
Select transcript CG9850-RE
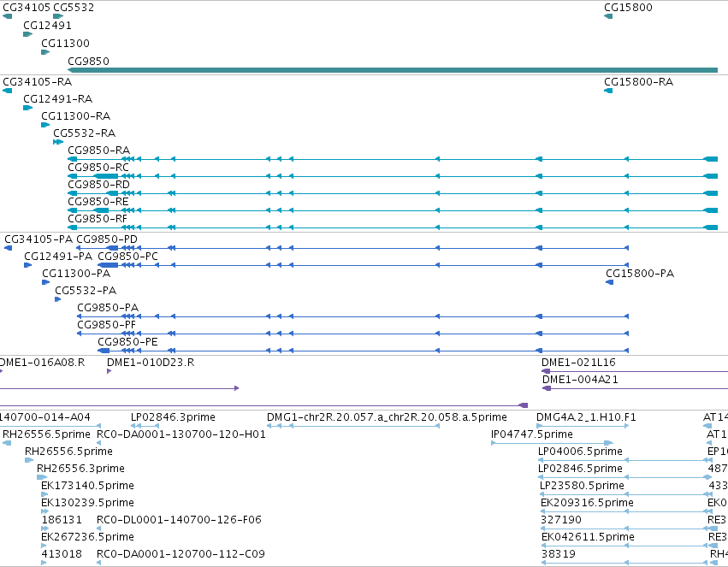click(98, 202)
